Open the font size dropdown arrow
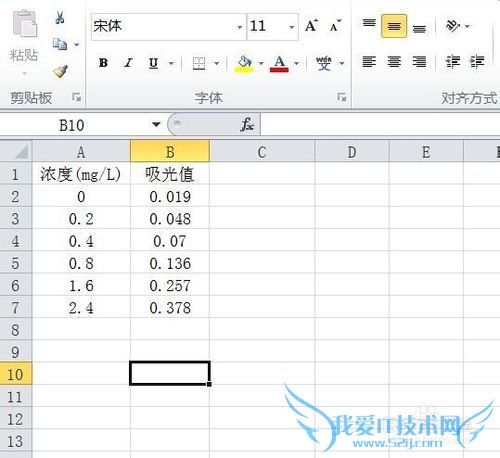Viewport: 500px width, 458px height. coord(291,27)
